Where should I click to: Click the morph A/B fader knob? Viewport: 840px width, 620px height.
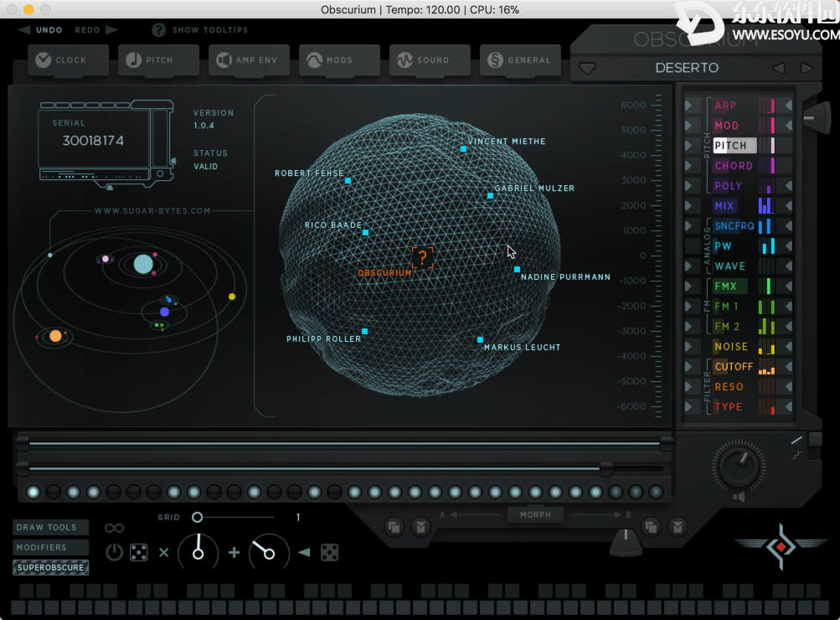[626, 542]
